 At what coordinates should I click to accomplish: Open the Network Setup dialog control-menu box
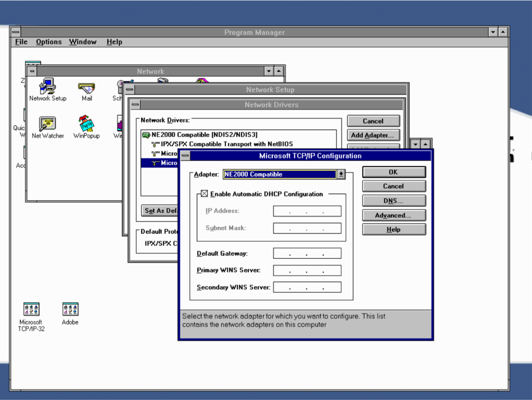click(x=130, y=90)
